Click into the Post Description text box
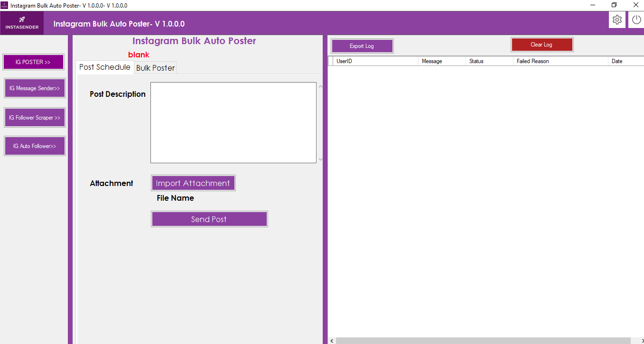This screenshot has width=644, height=344. pos(233,123)
